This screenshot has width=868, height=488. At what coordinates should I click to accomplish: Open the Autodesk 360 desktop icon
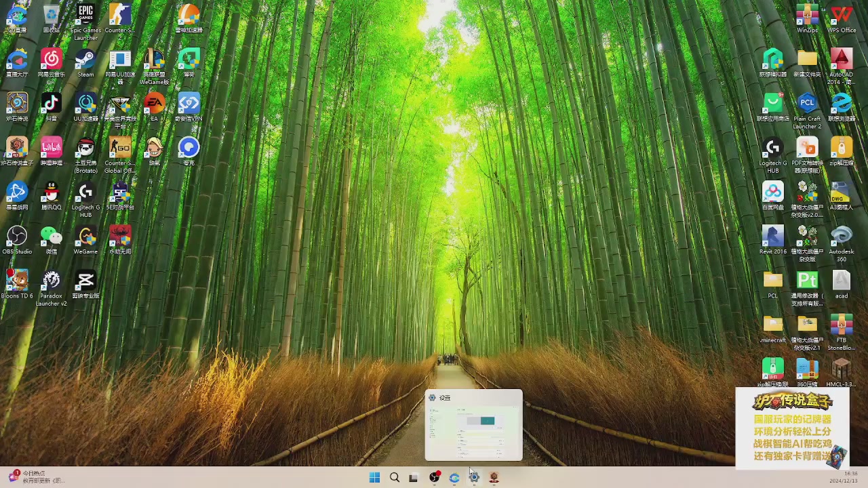[842, 243]
